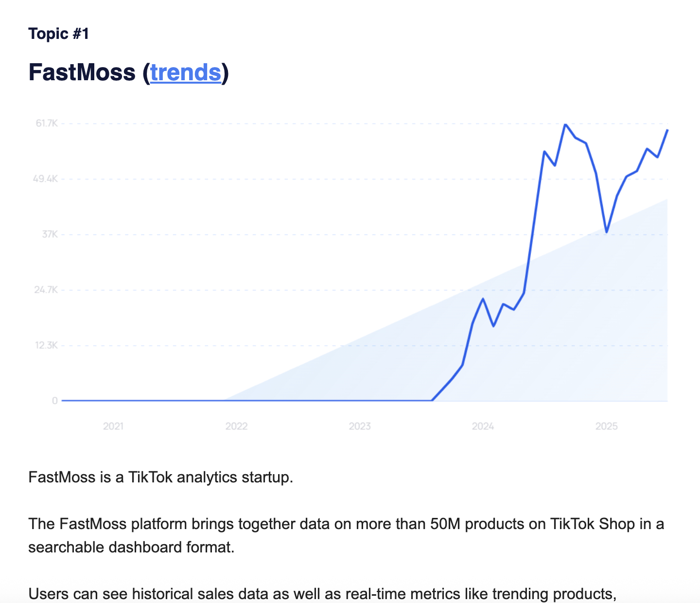The image size is (700, 603).
Task: Click the 0 baseline y-axis label
Action: (55, 401)
